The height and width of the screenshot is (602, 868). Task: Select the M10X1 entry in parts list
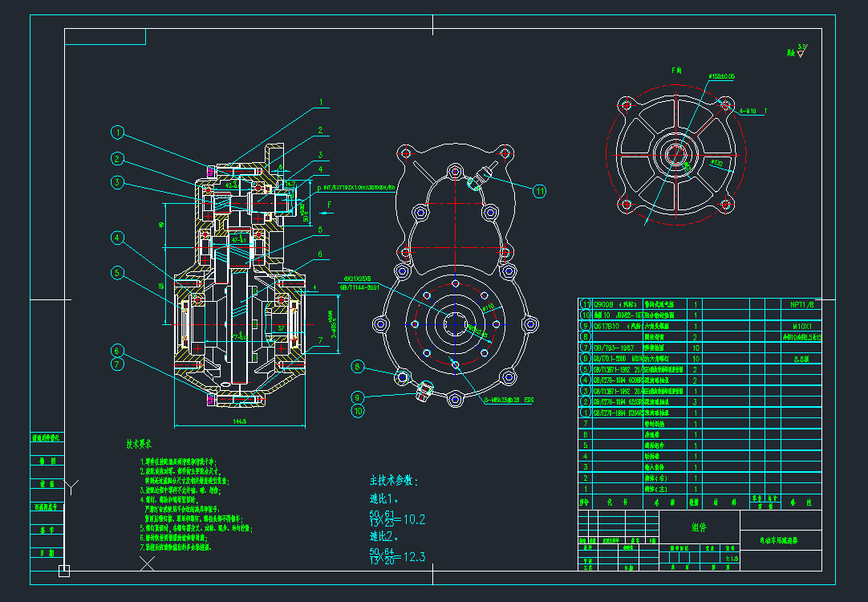click(801, 326)
